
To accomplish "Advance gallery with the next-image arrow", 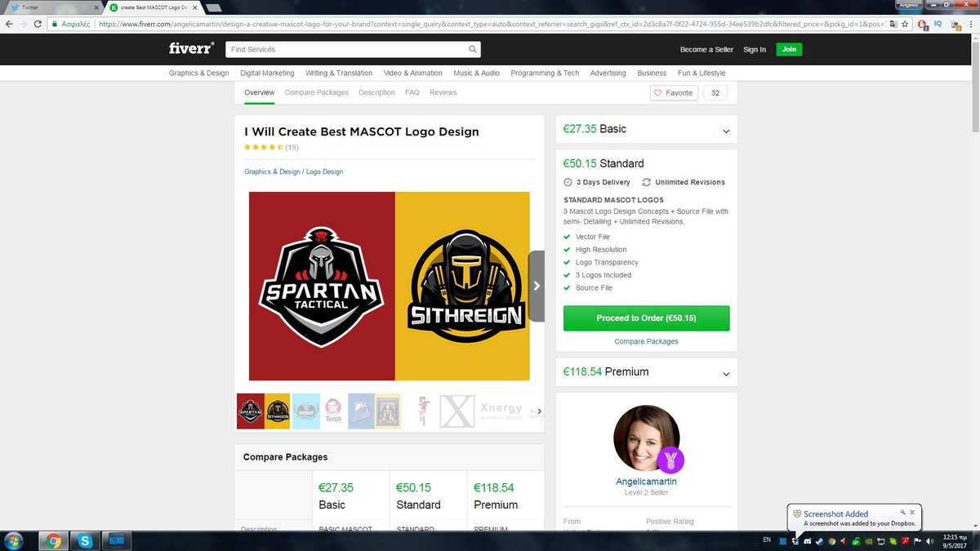I will (x=537, y=286).
